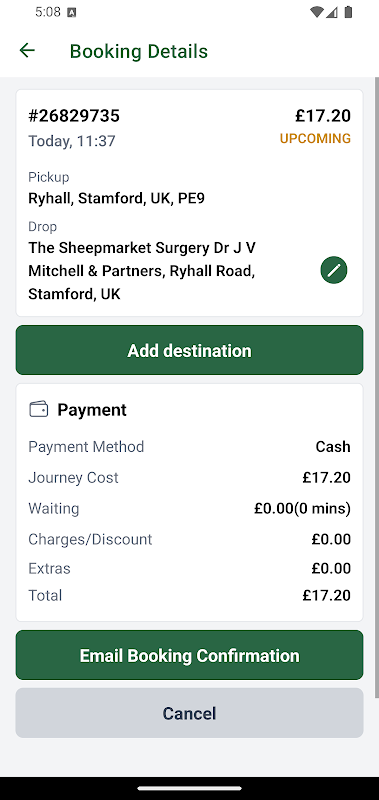The image size is (379, 800).
Task: Tap the Cash payment method value
Action: [333, 447]
